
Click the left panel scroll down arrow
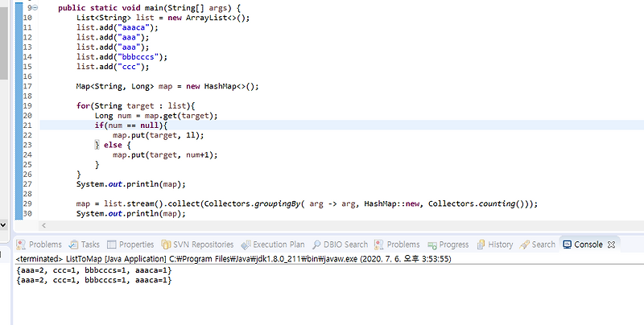[3, 225]
